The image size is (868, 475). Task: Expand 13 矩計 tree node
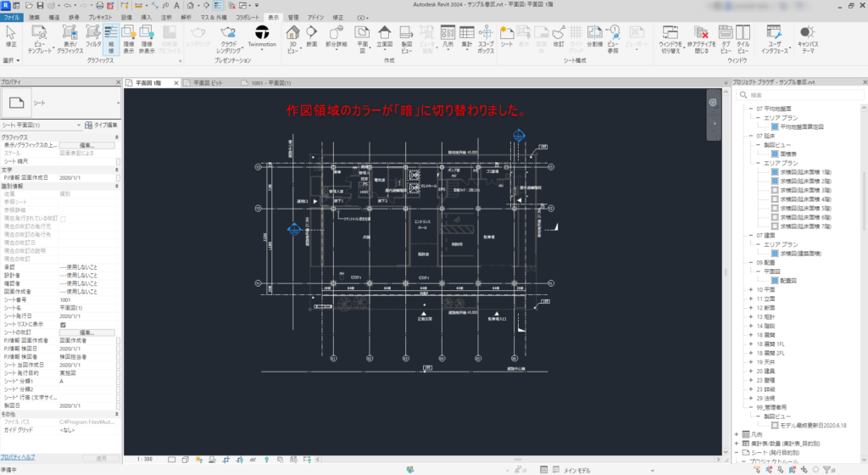pos(751,317)
